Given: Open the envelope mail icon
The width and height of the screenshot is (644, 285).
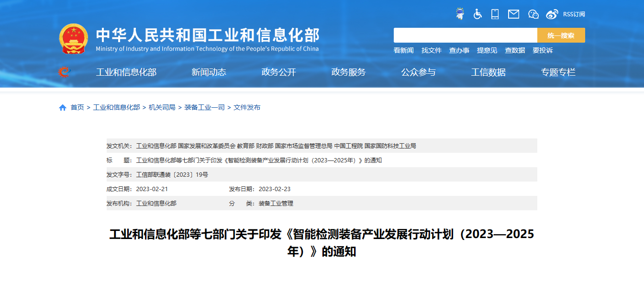Looking at the screenshot, I should 513,14.
